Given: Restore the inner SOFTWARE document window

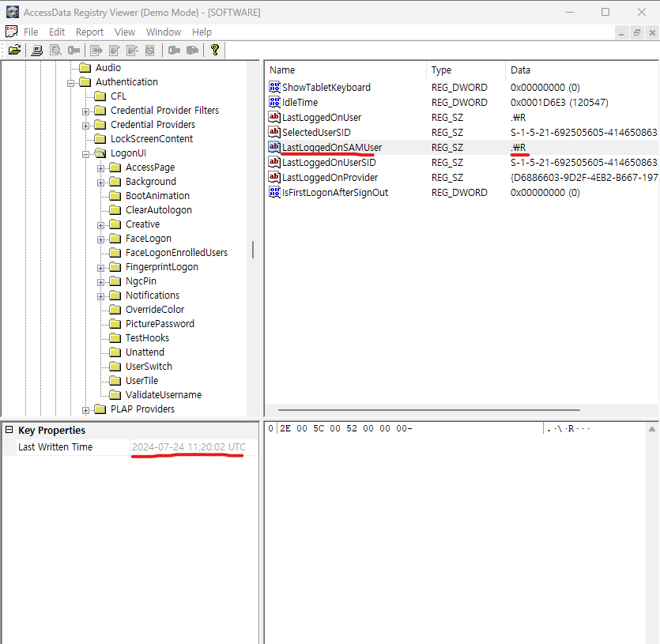Looking at the screenshot, I should (x=637, y=32).
